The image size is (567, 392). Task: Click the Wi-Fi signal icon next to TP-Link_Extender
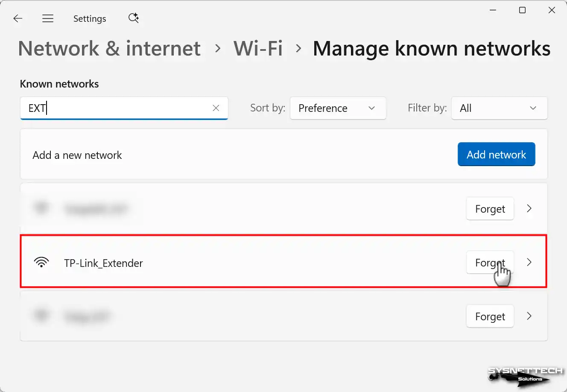pos(41,262)
